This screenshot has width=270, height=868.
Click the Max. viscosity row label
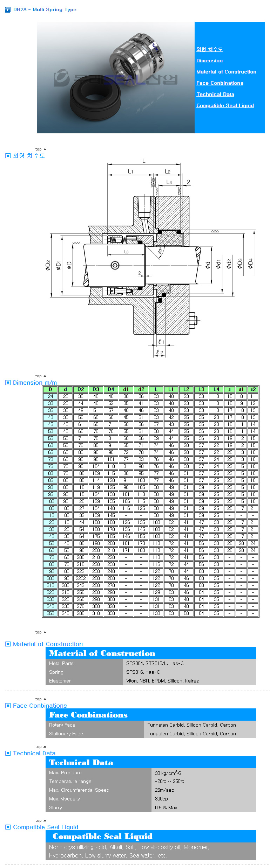pos(65,799)
